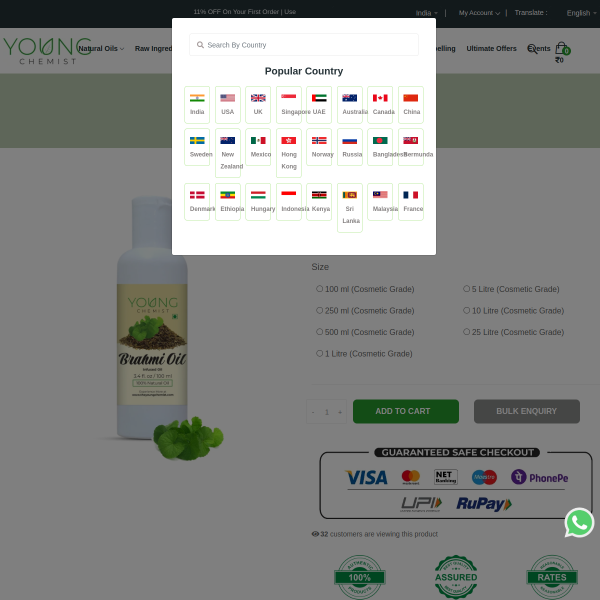Open the Natural Oils menu
The image size is (600, 600).
click(101, 49)
